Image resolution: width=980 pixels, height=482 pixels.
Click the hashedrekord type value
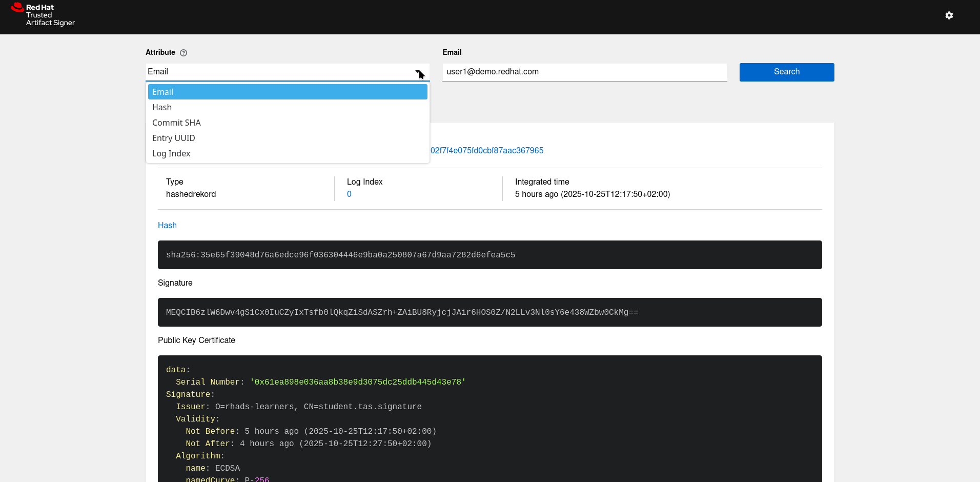191,194
